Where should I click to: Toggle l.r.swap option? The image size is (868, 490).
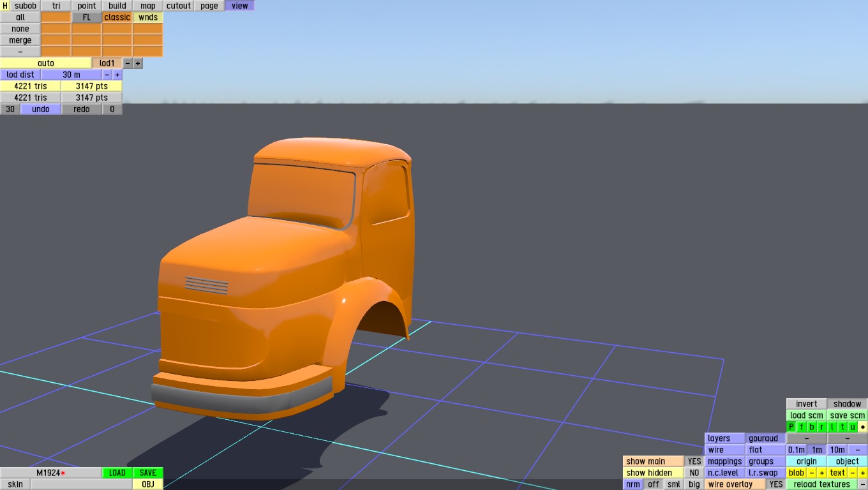coord(766,473)
